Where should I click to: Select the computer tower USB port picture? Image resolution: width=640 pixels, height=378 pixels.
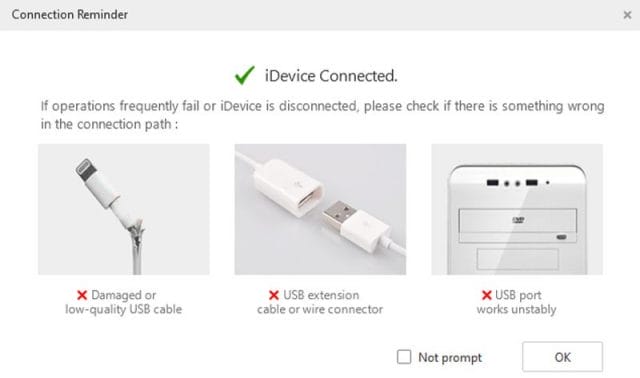pos(517,209)
